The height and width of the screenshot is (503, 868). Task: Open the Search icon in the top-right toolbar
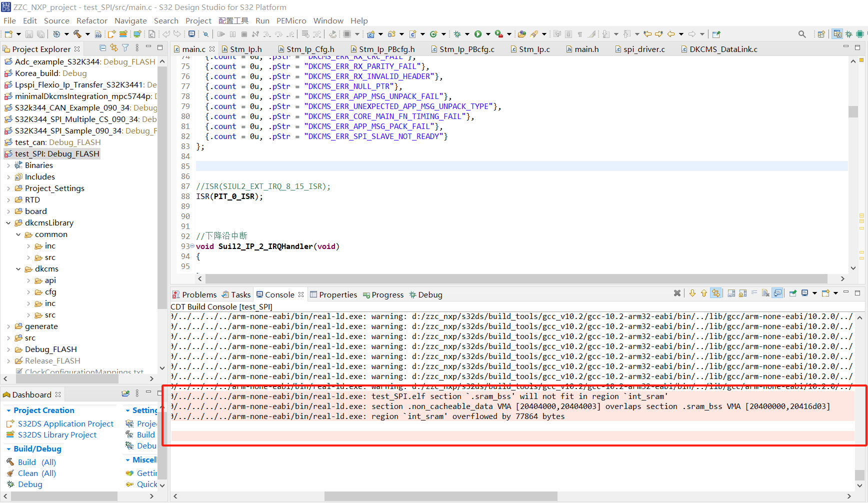point(802,34)
